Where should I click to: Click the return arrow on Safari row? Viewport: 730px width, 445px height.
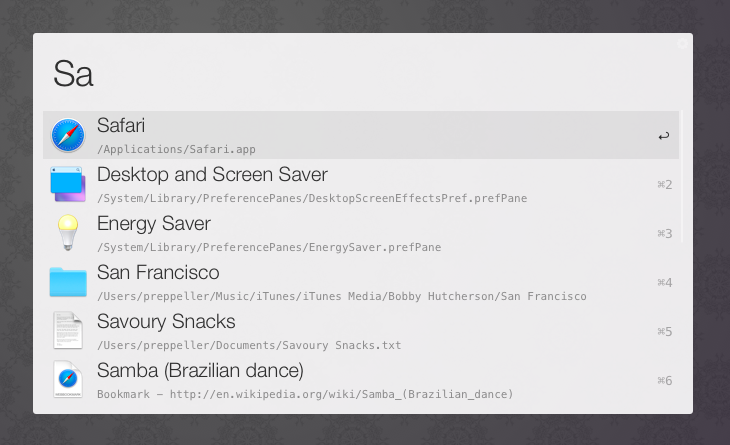[664, 136]
